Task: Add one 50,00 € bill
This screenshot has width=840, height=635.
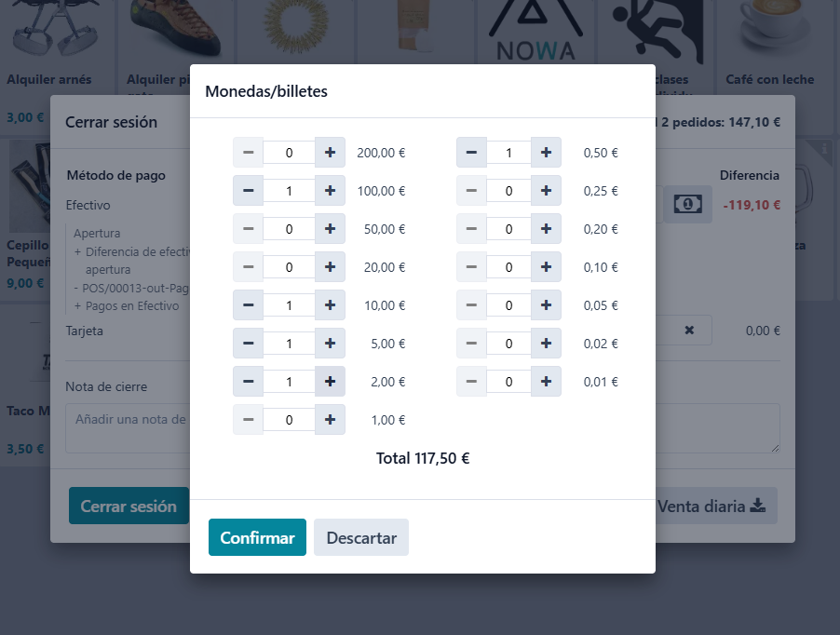Action: [x=330, y=229]
